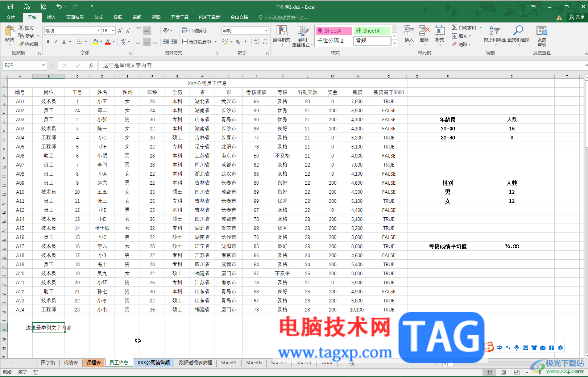588x377 pixels.
Task: Apply the green 好_Sheet4 cell style
Action: [x=372, y=31]
